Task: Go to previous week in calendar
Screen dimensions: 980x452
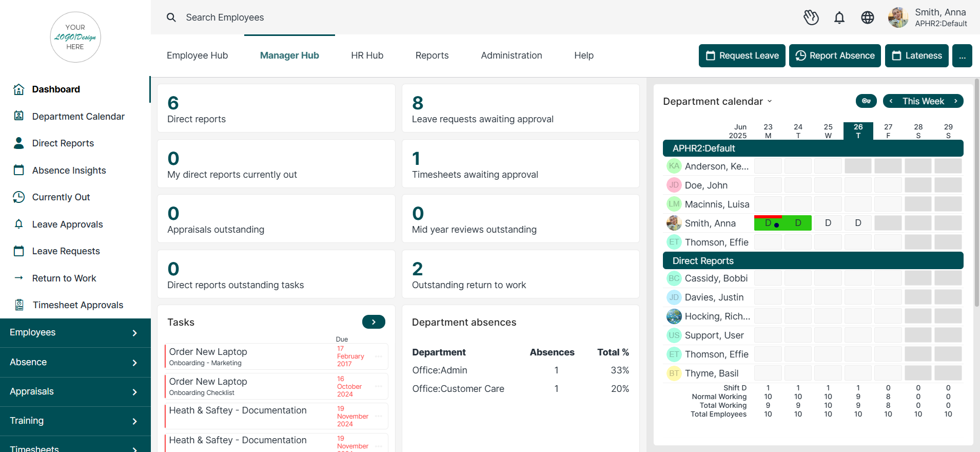Action: pyautogui.click(x=891, y=101)
